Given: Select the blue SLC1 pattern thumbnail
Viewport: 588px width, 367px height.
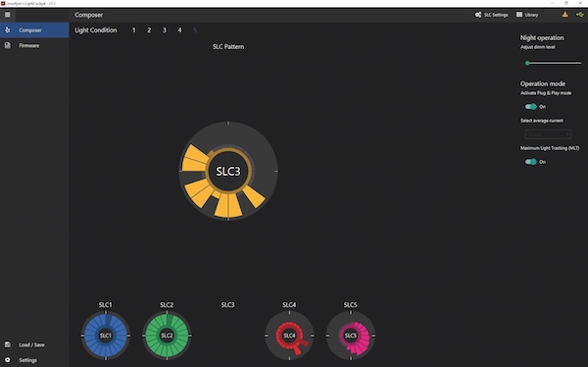Looking at the screenshot, I should (106, 336).
